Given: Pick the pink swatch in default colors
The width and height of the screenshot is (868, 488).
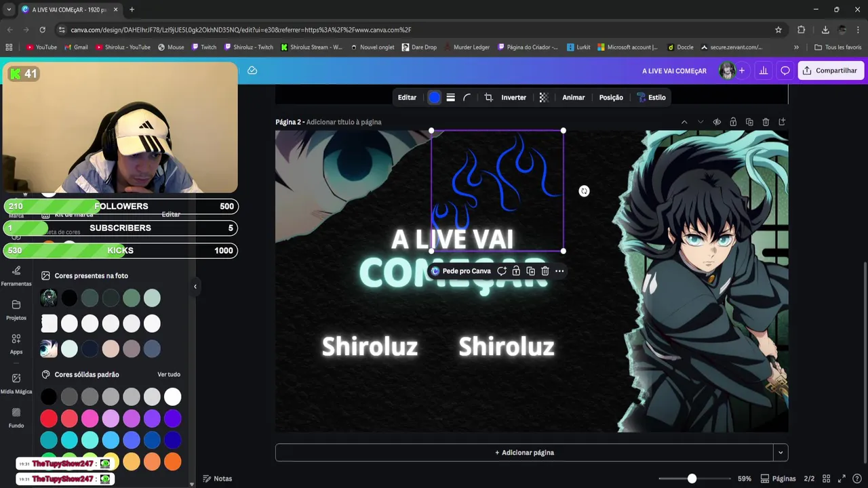Looking at the screenshot, I should [90, 418].
